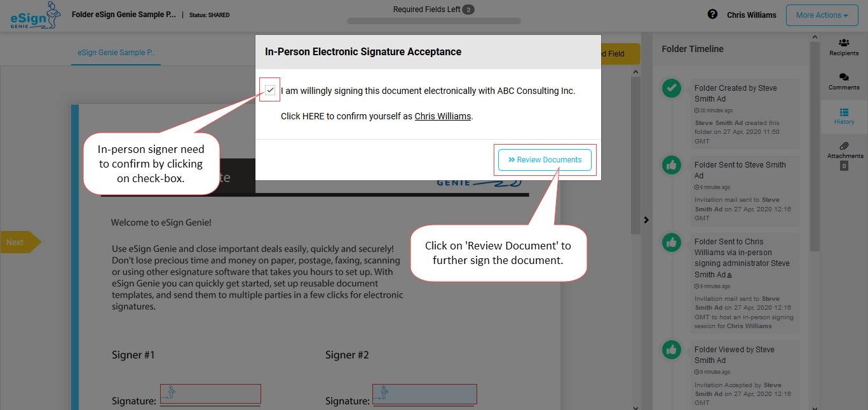Click the Folder Timeline heading
This screenshot has width=868, height=410.
tap(693, 49)
